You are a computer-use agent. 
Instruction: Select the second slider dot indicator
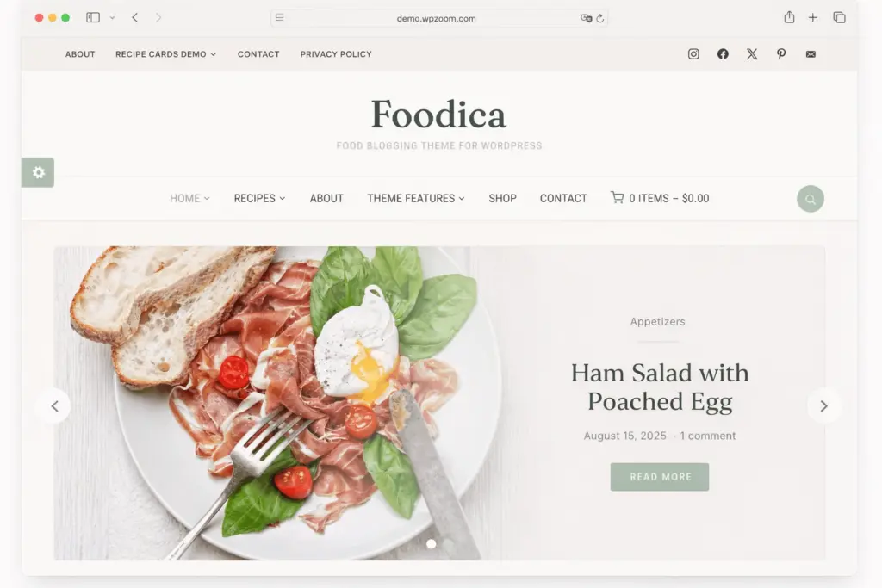click(x=448, y=543)
